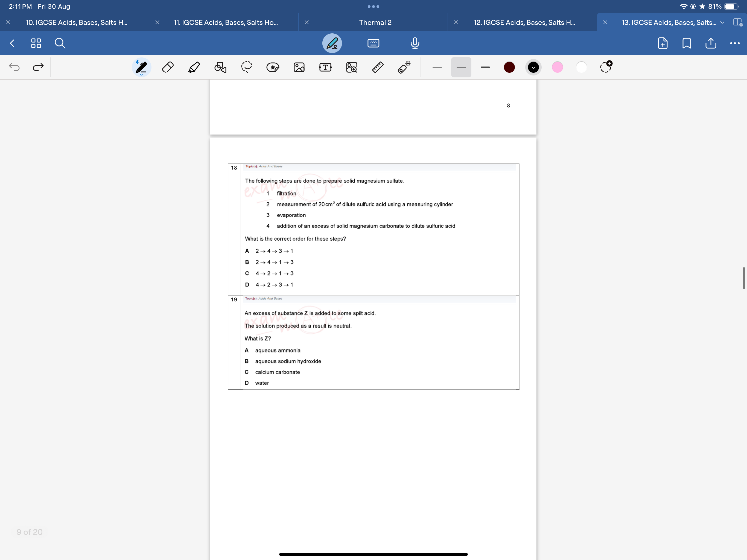Click the black color swatch in toolbar

pyautogui.click(x=533, y=67)
